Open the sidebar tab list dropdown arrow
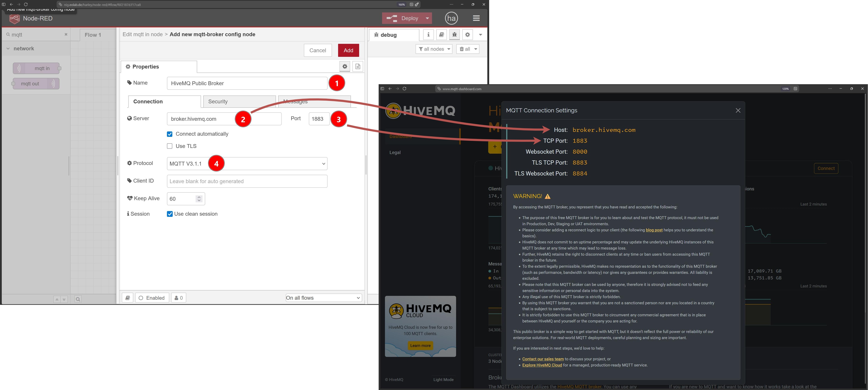The width and height of the screenshot is (868, 390). point(481,34)
